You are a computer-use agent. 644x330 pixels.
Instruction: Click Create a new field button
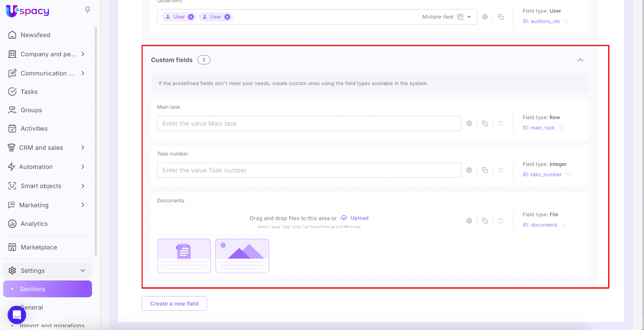[174, 303]
